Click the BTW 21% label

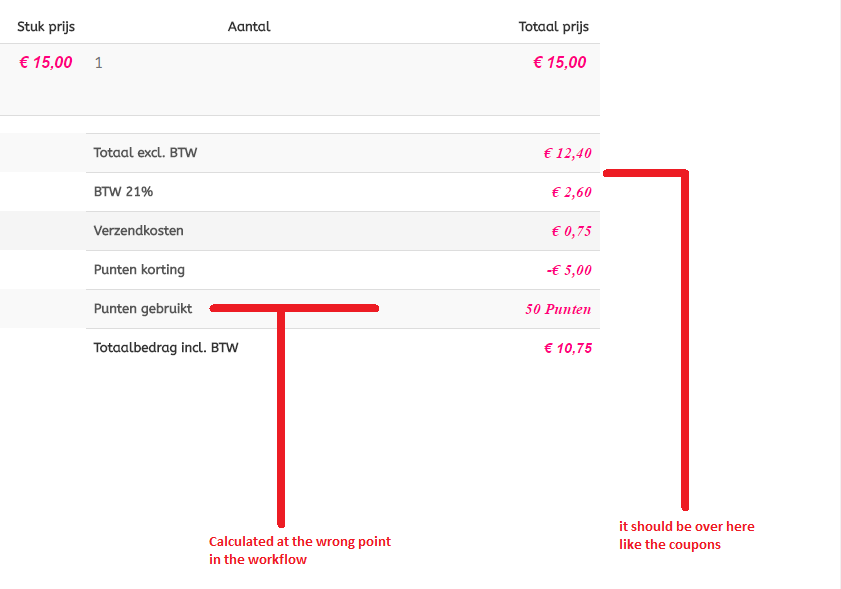click(x=123, y=192)
